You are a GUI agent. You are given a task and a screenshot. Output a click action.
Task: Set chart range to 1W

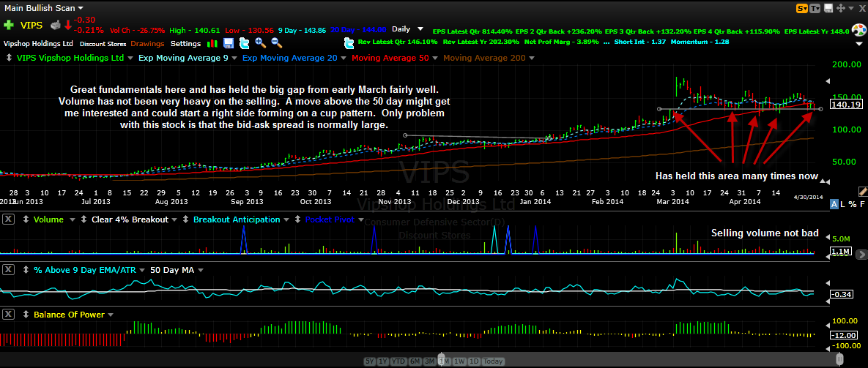coord(459,361)
